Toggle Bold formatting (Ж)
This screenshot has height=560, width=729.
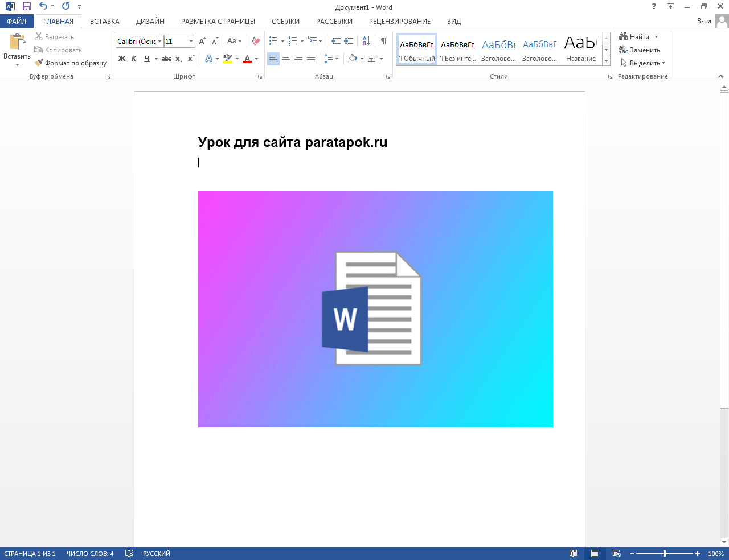click(122, 59)
